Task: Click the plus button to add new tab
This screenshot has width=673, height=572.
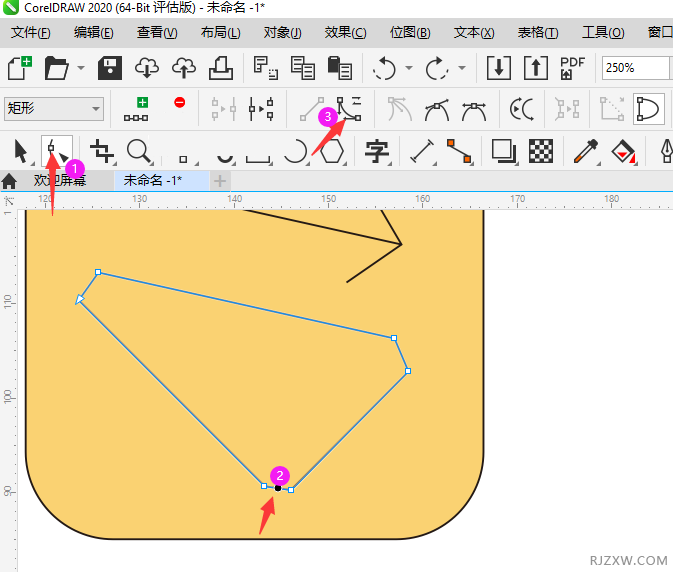Action: coord(220,181)
